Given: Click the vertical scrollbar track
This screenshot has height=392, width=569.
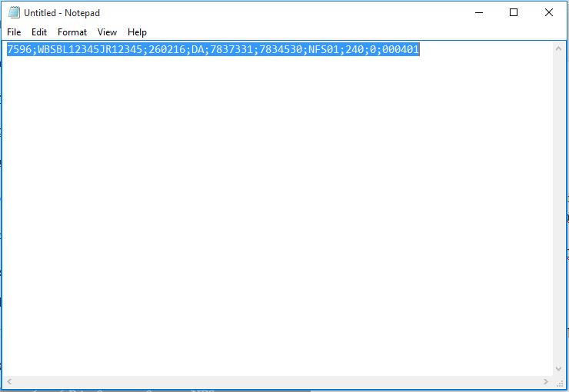Looking at the screenshot, I should [x=561, y=208].
